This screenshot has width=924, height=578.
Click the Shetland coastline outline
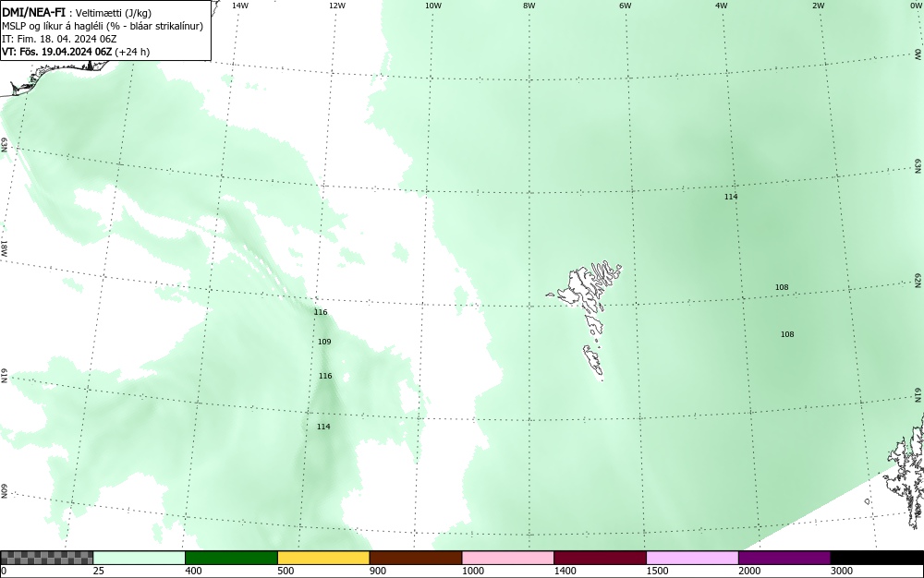[x=907, y=471]
